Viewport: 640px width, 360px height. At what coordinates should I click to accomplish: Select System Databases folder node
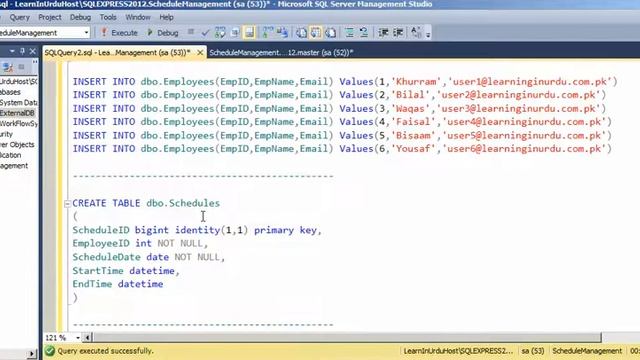(18, 102)
